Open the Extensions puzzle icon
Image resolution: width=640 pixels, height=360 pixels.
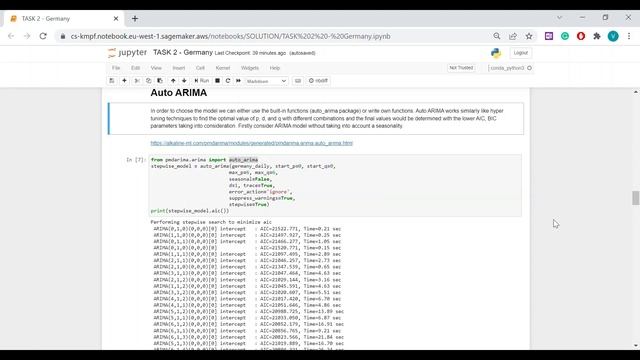(x=597, y=36)
